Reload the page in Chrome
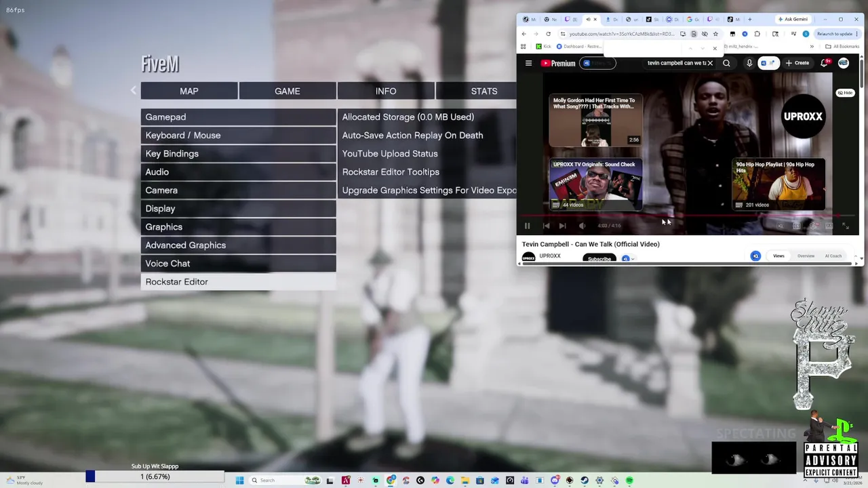Viewport: 868px width, 488px height. point(548,34)
